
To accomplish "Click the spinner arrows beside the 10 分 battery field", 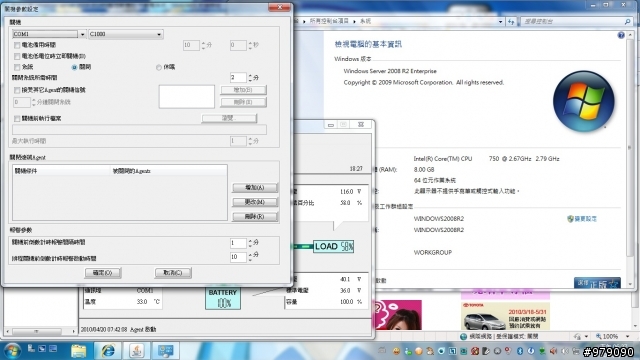I will (x=203, y=45).
